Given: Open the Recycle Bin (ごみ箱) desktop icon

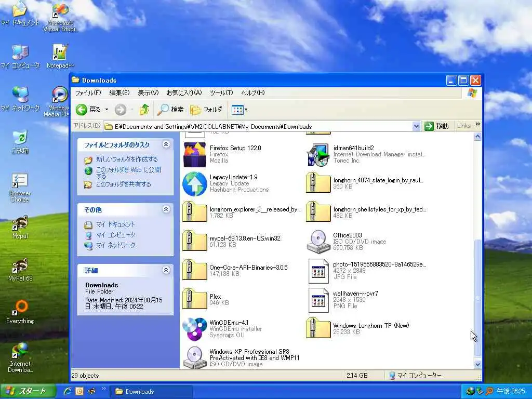Looking at the screenshot, I should pos(20,142).
